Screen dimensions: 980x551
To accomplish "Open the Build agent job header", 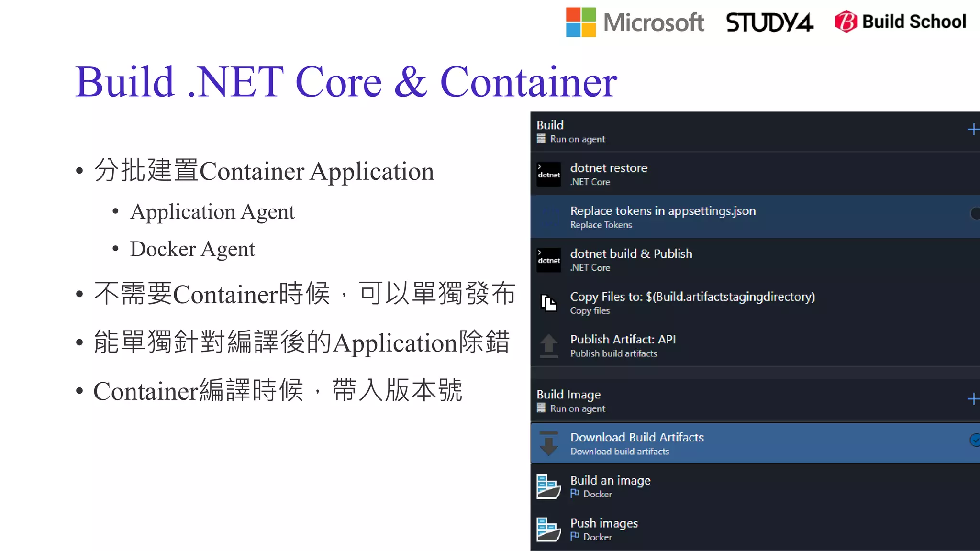I will (x=755, y=132).
